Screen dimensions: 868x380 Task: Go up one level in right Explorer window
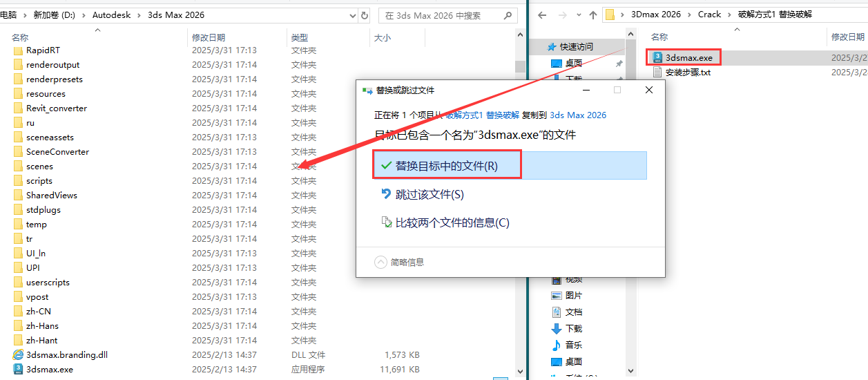tap(593, 15)
